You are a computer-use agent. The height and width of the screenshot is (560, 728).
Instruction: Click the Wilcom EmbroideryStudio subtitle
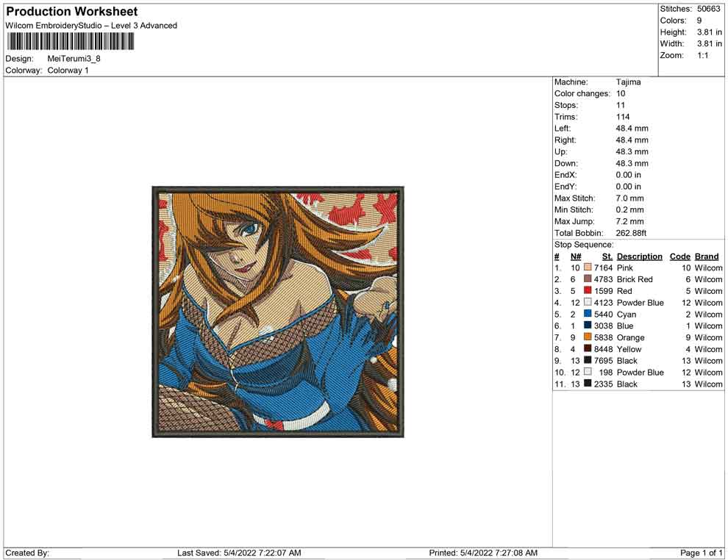tap(91, 26)
